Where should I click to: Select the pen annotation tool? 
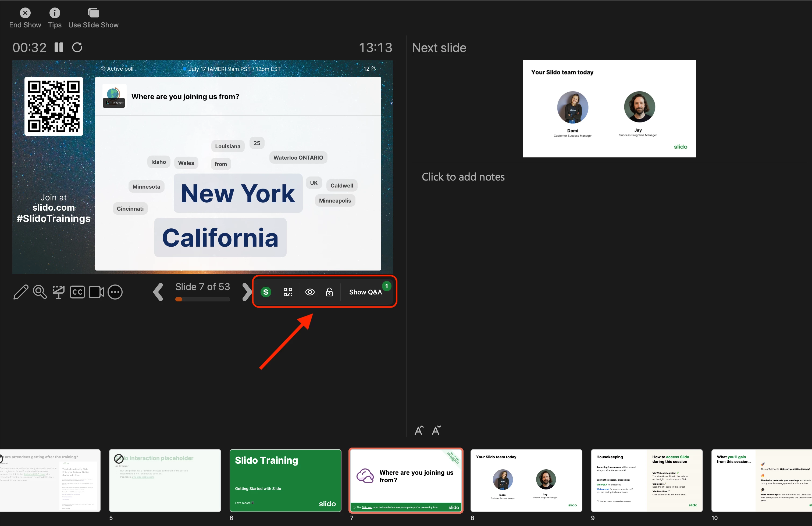[20, 292]
